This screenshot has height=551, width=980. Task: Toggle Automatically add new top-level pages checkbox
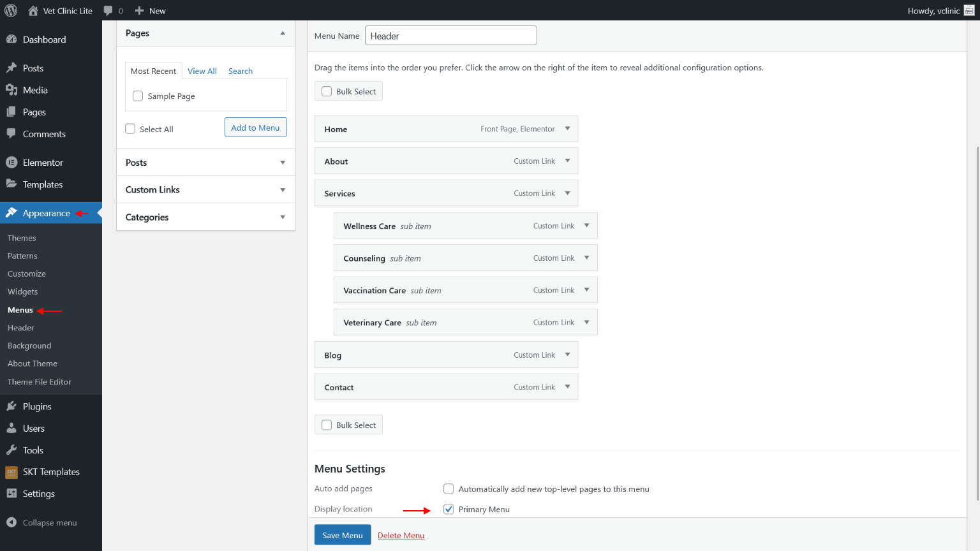coord(449,489)
